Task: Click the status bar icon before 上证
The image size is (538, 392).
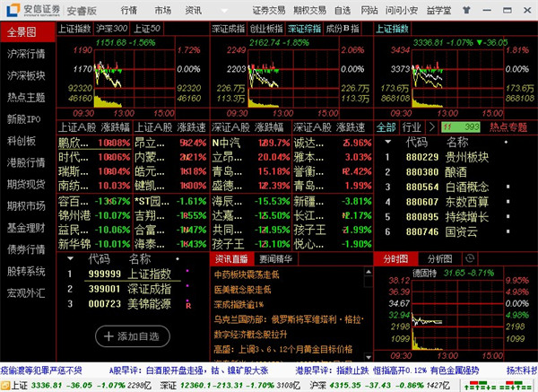Action: [5, 385]
